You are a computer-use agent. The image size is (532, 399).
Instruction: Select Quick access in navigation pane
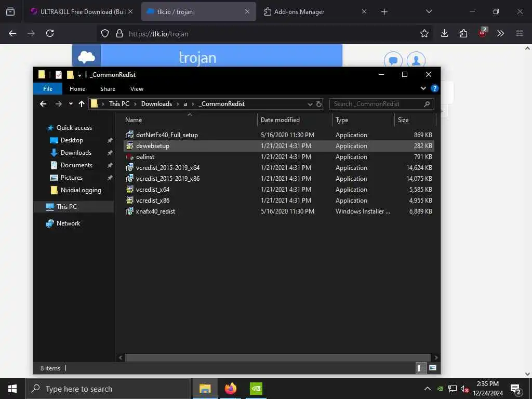[x=74, y=128]
